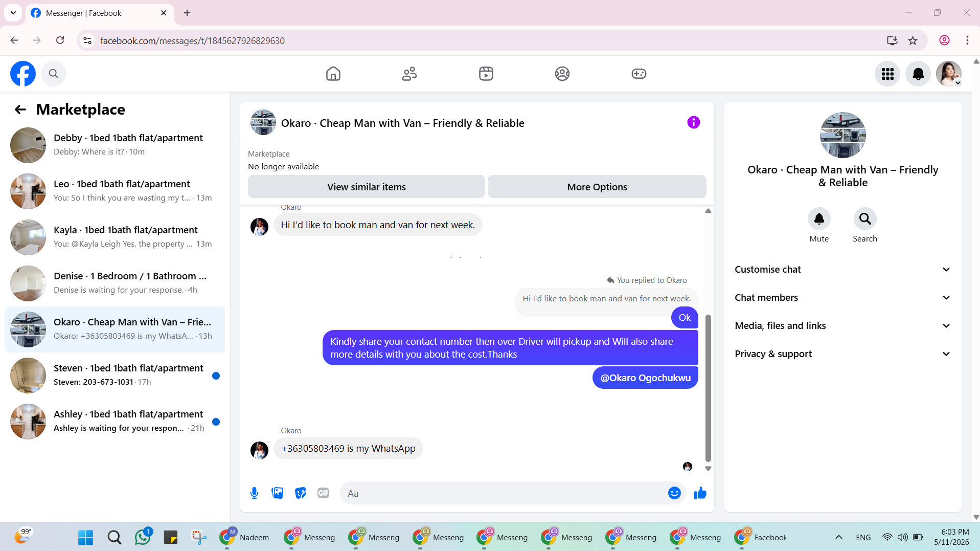Open conversation information icon
This screenshot has height=551, width=980.
tap(693, 122)
